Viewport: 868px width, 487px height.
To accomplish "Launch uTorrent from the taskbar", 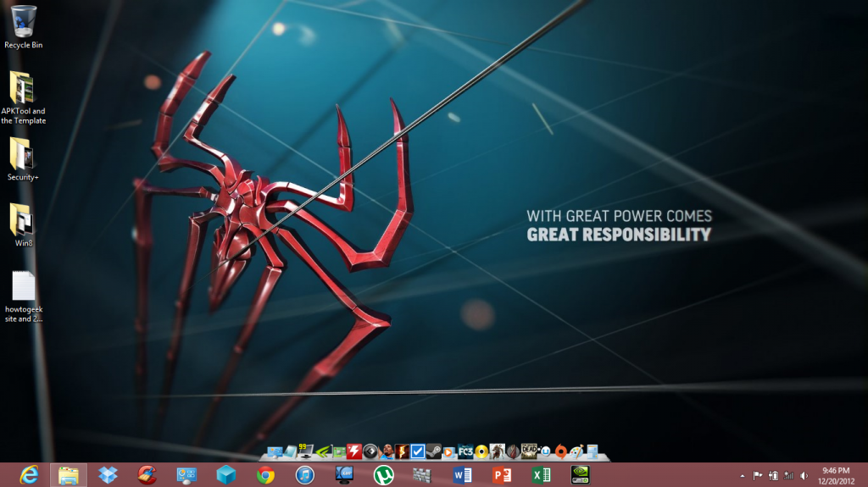I will tap(384, 475).
